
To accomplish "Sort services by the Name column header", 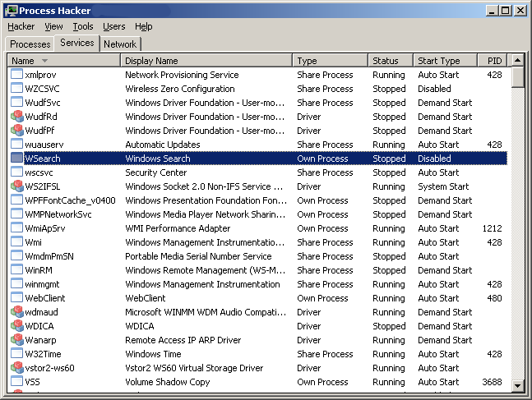I will [64, 61].
